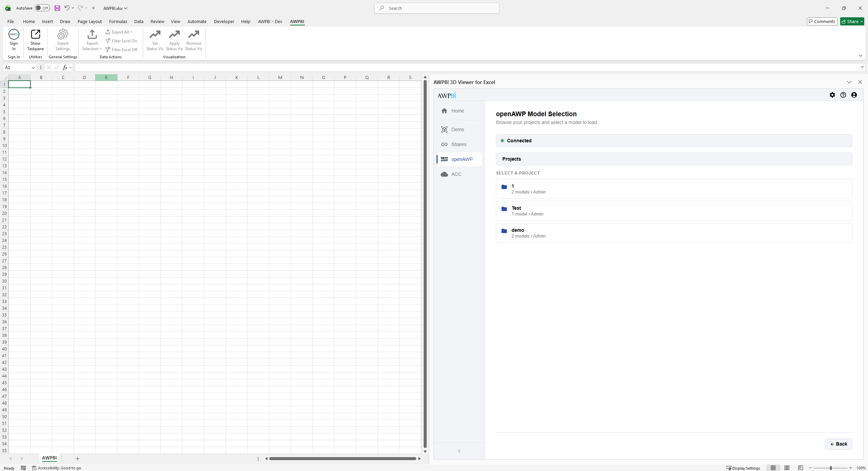The width and height of the screenshot is (868, 471).
Task: Click the vertical scrollbar in the worksheet
Action: [425, 264]
